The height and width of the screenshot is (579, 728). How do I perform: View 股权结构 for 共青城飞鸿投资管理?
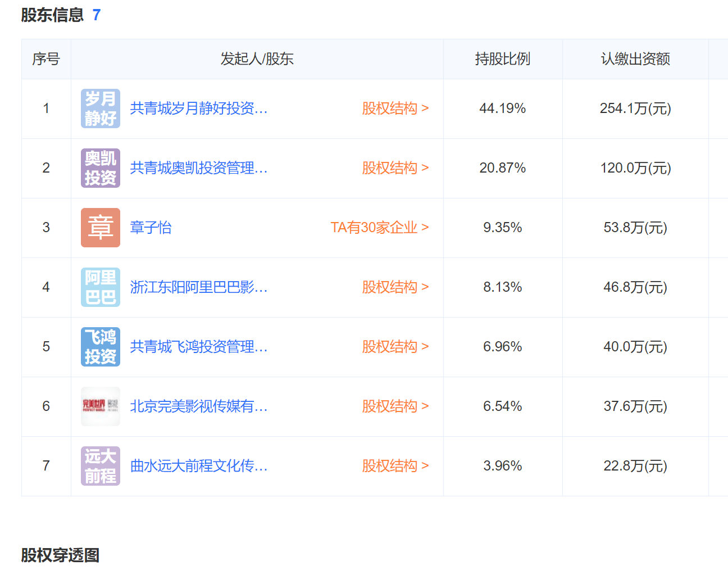click(x=395, y=347)
